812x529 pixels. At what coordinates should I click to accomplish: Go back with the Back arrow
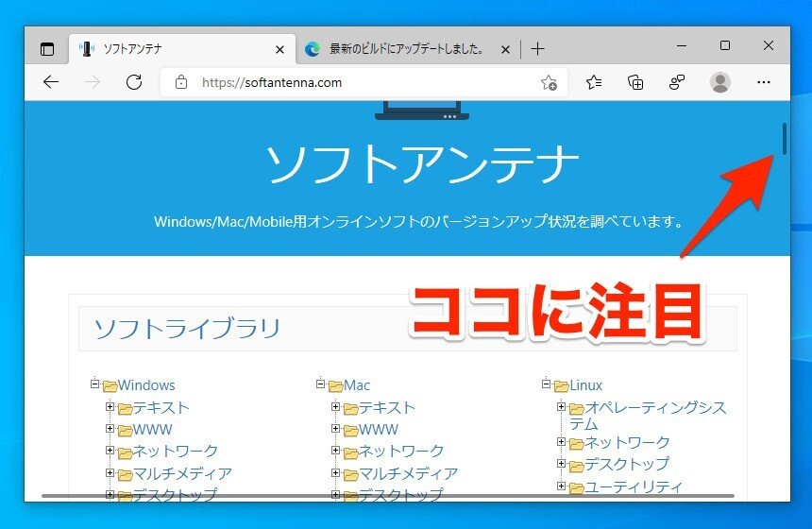[x=51, y=82]
